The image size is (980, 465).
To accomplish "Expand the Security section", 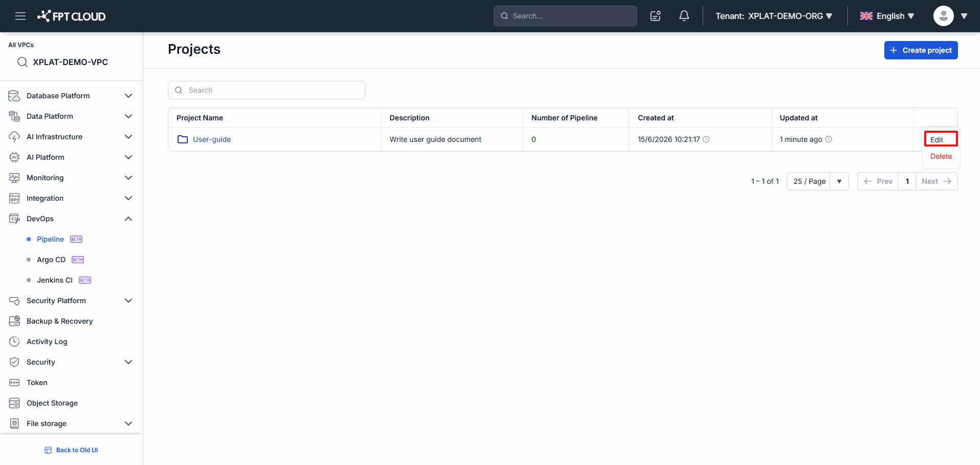I will coord(128,362).
